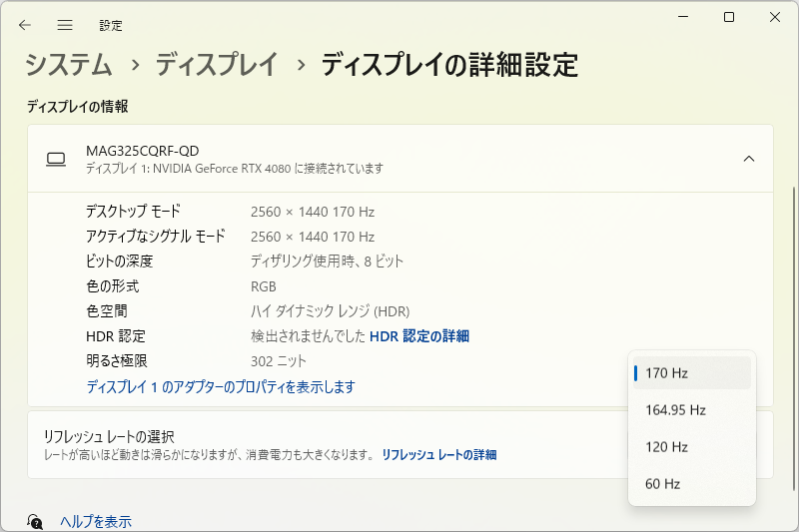Image resolution: width=799 pixels, height=532 pixels.
Task: Click the ヘルプを表示 link
Action: click(x=96, y=521)
